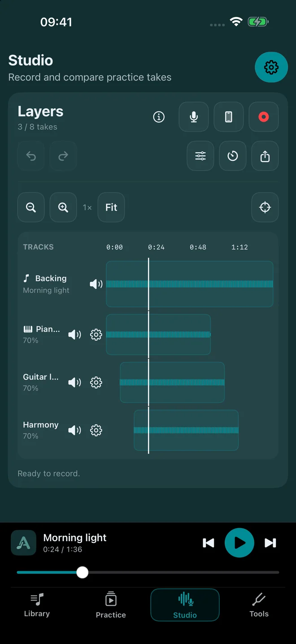This screenshot has width=296, height=644.
Task: Tap the 1× zoom level label
Action: click(x=87, y=207)
